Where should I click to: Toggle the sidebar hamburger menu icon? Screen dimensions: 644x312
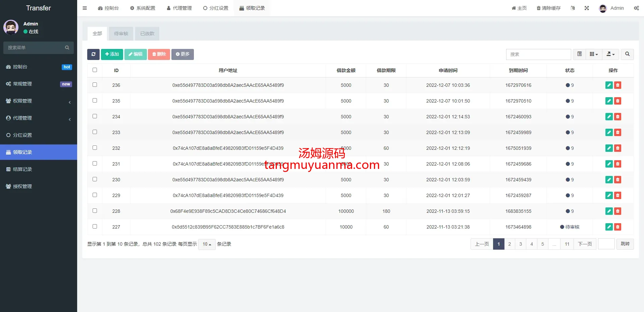click(85, 8)
